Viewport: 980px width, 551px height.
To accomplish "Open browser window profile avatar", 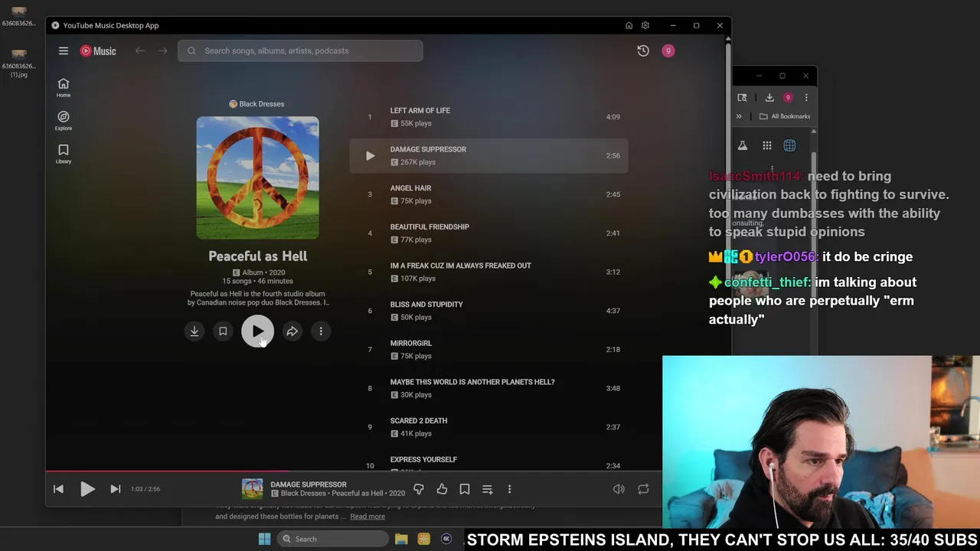I will (x=788, y=97).
